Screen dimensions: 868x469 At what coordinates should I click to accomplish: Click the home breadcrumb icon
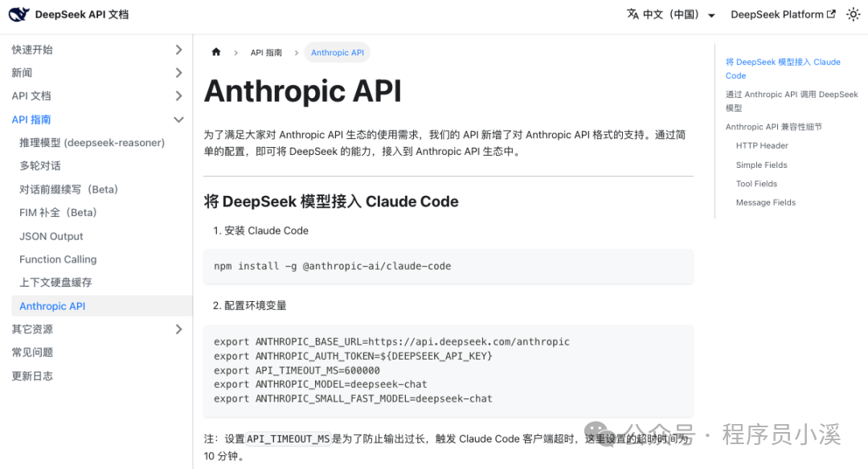coord(216,52)
